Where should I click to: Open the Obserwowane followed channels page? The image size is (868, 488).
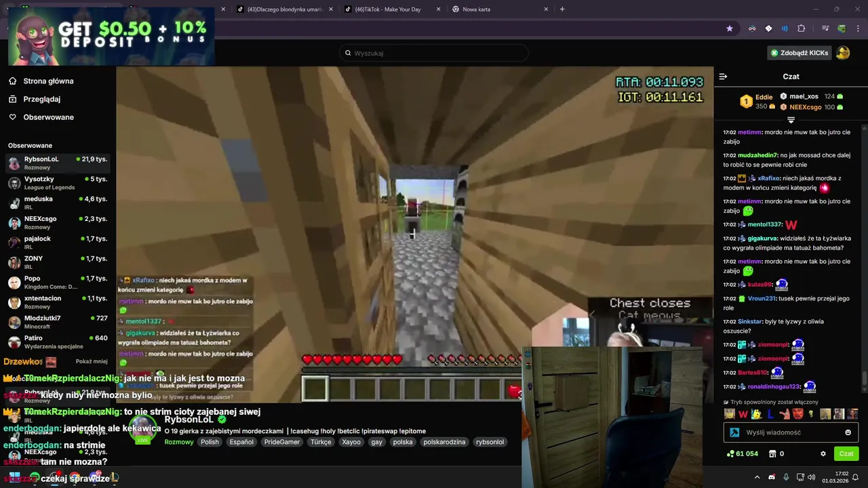tap(41, 117)
